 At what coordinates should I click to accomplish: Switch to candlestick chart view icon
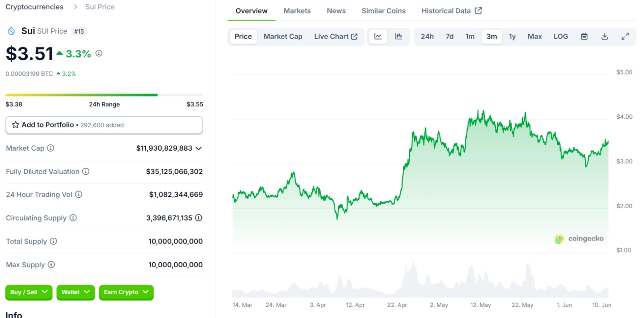[x=398, y=36]
